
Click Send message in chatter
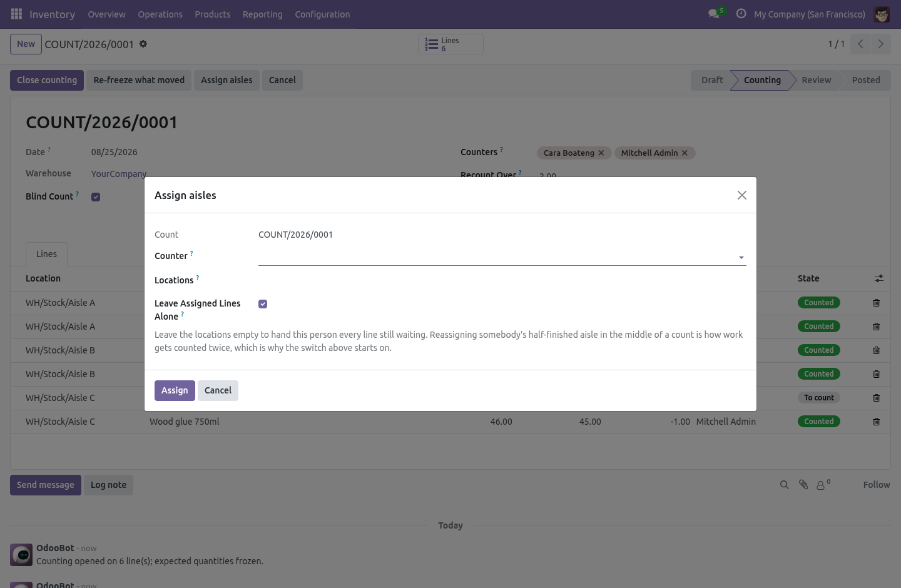click(46, 485)
